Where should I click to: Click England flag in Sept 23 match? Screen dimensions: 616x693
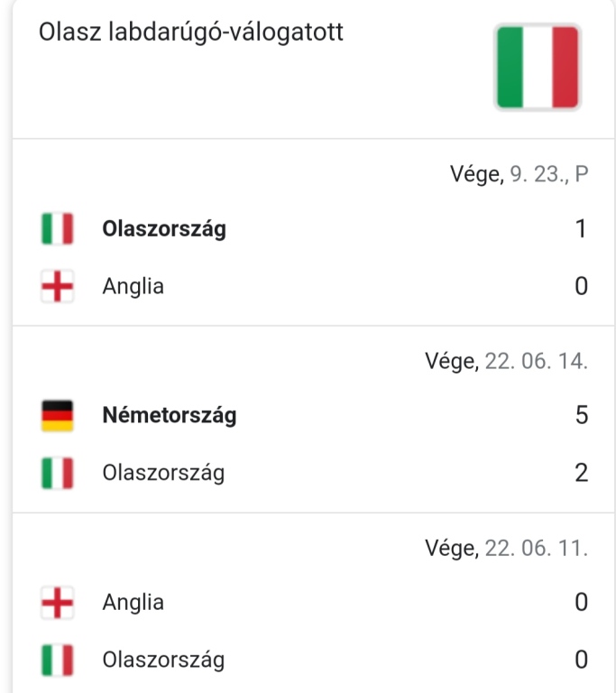(x=57, y=286)
